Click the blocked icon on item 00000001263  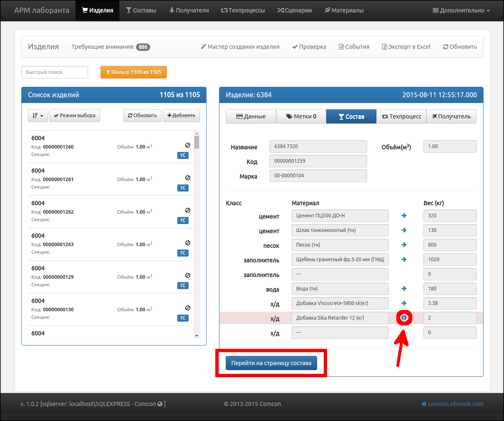pyautogui.click(x=188, y=243)
